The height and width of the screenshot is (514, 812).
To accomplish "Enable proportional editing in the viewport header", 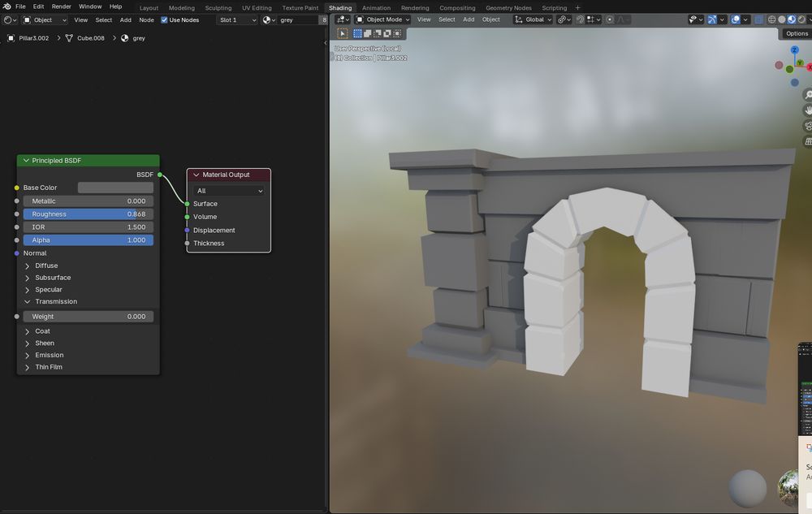I will coord(610,19).
